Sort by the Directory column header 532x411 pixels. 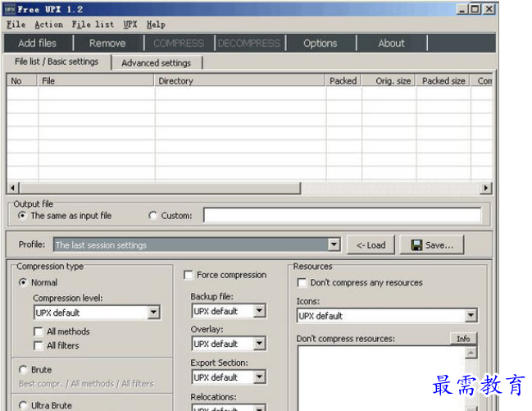(239, 81)
